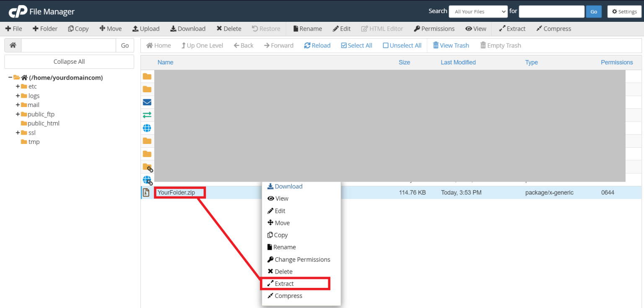Screen dimensions: 644x308
Task: Click the Go search button
Action: (x=594, y=11)
